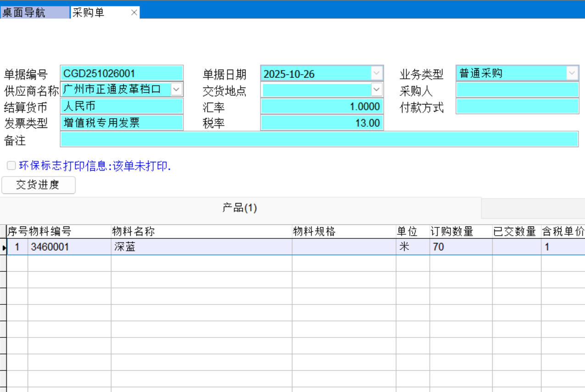Select the 物料名称 cell 深蓝

click(201, 247)
